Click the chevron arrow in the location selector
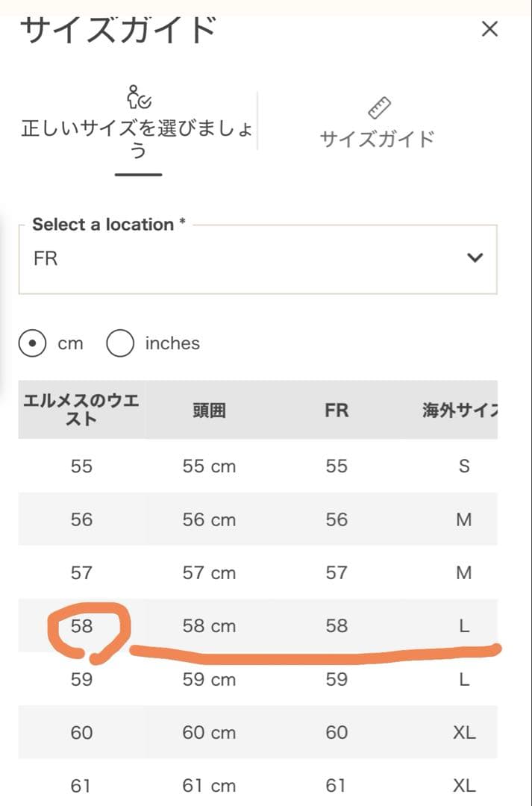 pos(473,257)
